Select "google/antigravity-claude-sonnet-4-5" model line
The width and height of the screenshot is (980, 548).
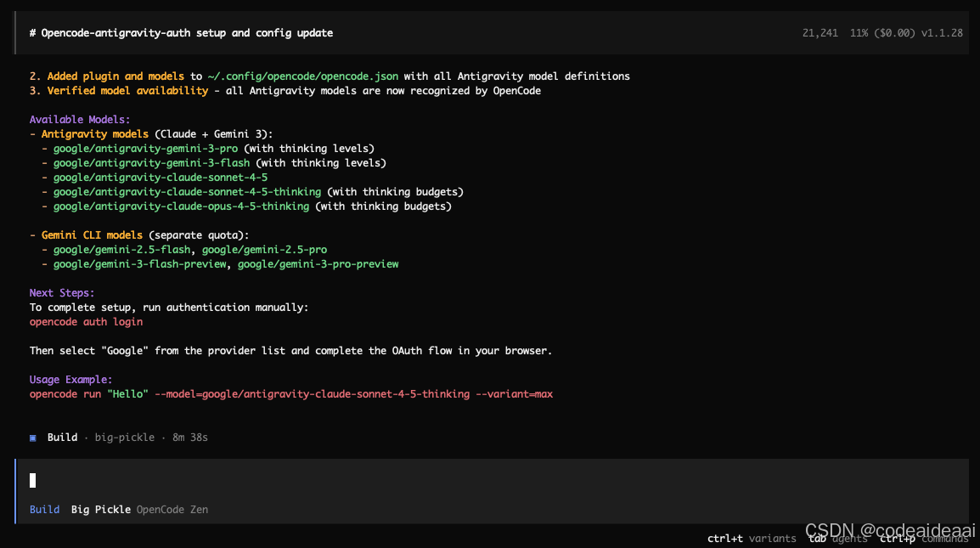coord(161,177)
